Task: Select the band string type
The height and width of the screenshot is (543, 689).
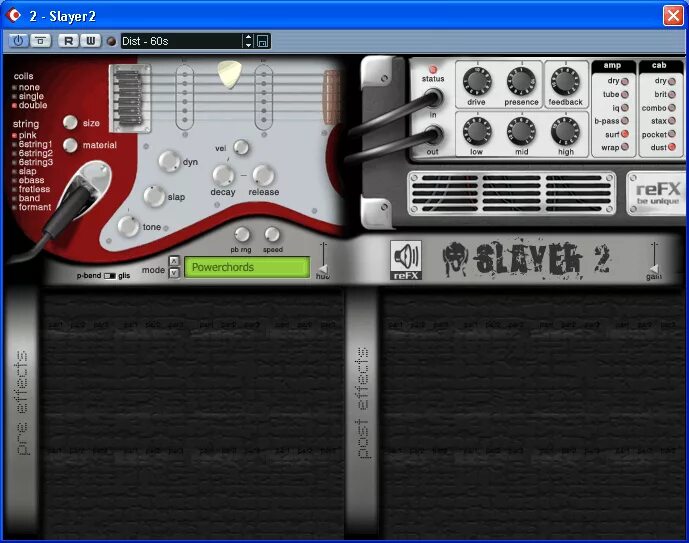Action: click(x=27, y=198)
